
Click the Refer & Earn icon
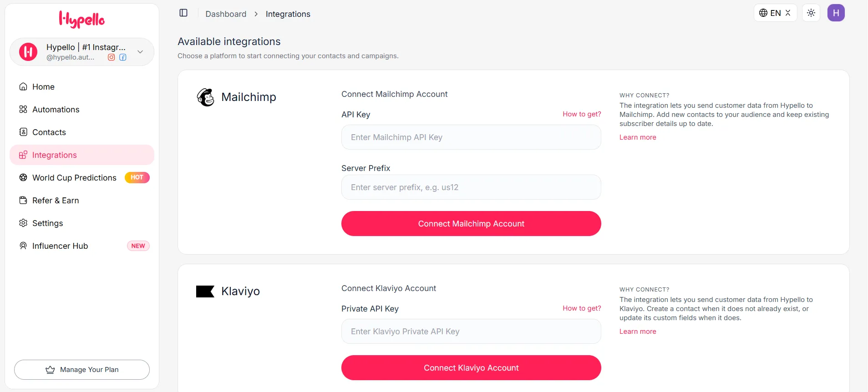23,200
